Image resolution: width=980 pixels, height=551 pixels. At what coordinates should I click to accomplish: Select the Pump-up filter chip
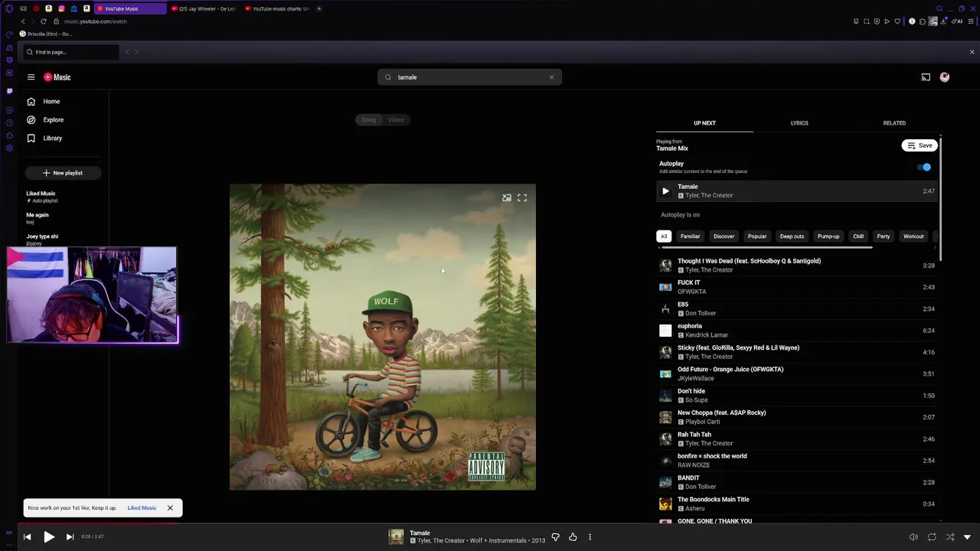coord(828,236)
